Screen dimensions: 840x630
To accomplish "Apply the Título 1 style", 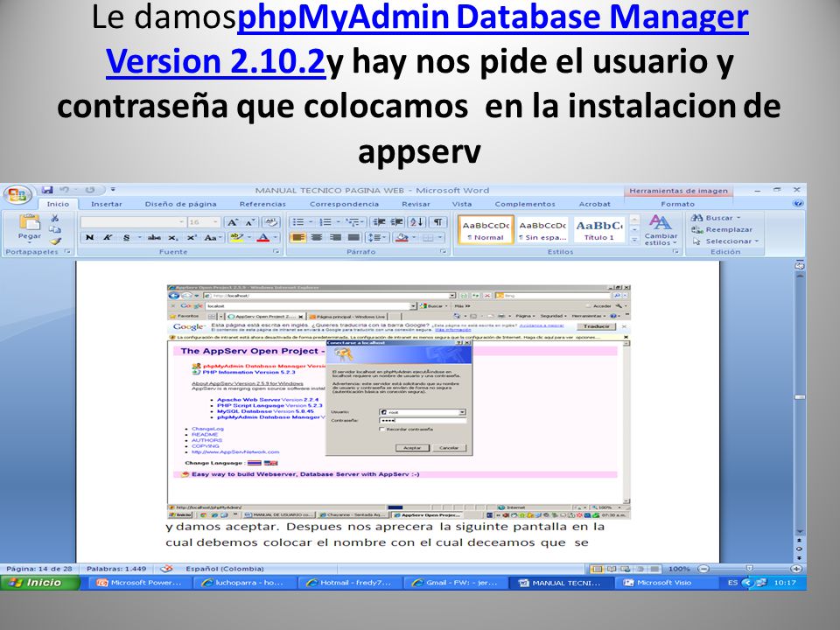I will (x=598, y=230).
